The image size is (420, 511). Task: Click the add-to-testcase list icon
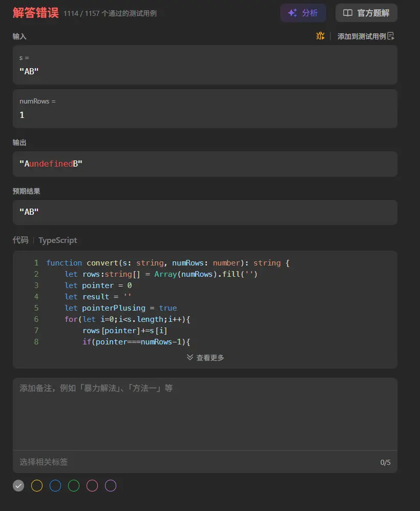(391, 36)
